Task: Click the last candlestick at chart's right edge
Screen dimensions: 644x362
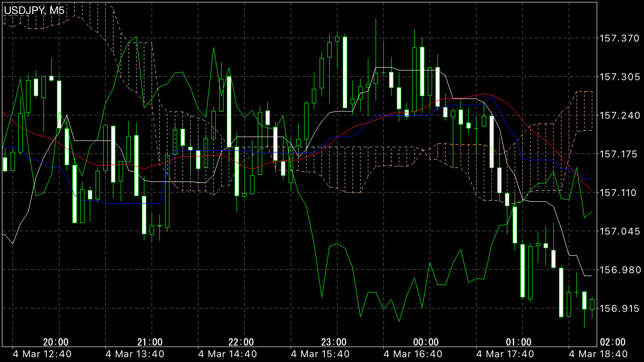Action: pyautogui.click(x=592, y=304)
